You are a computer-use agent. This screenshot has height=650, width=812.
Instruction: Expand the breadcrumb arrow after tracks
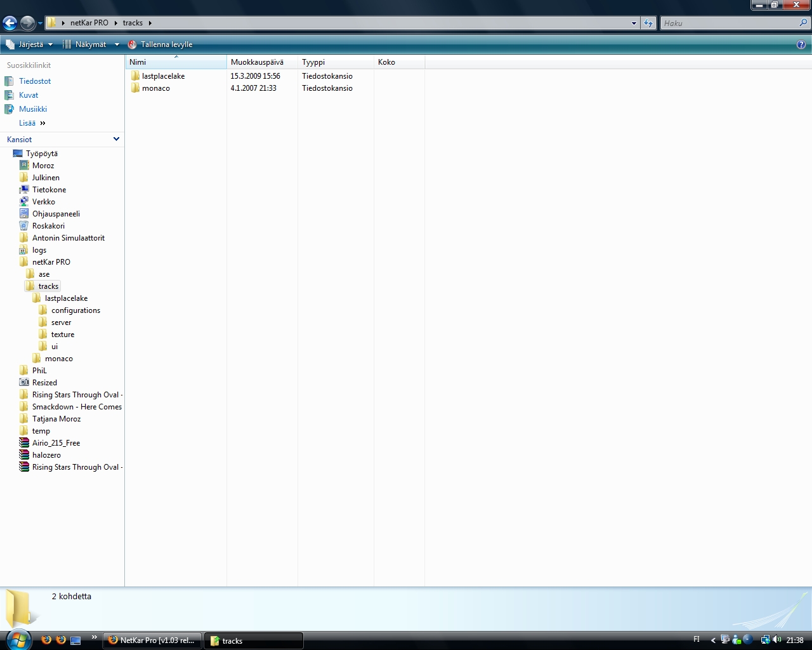coord(150,23)
